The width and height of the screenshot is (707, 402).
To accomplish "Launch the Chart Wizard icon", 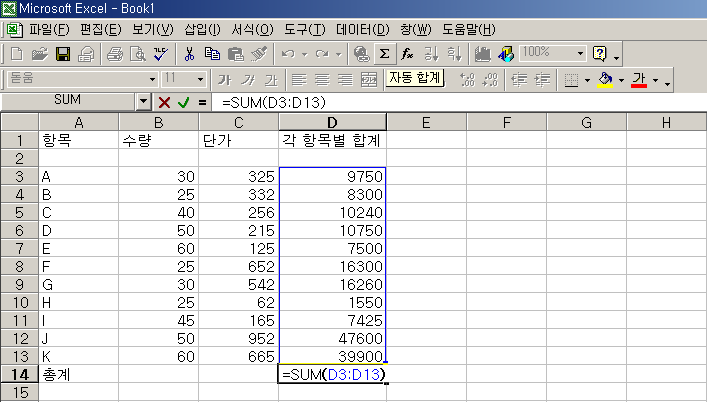I will point(482,54).
